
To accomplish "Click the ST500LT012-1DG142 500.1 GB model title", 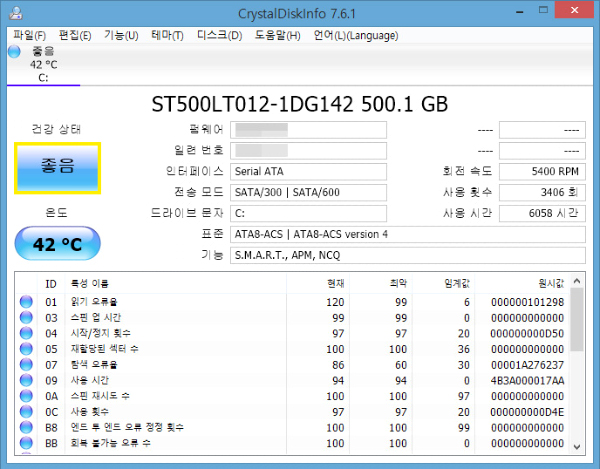I will coord(300,104).
